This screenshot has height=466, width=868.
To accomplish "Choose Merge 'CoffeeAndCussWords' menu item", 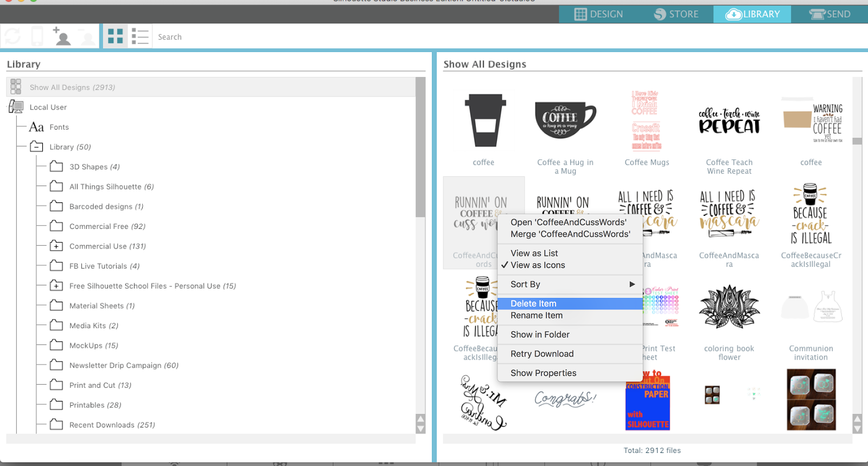I will (x=570, y=234).
